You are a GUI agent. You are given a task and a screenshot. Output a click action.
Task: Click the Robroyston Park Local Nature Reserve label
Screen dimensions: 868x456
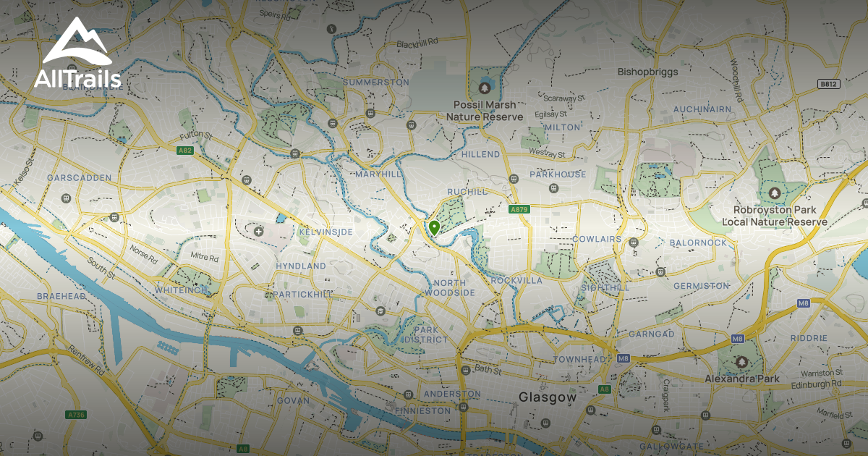pyautogui.click(x=780, y=216)
